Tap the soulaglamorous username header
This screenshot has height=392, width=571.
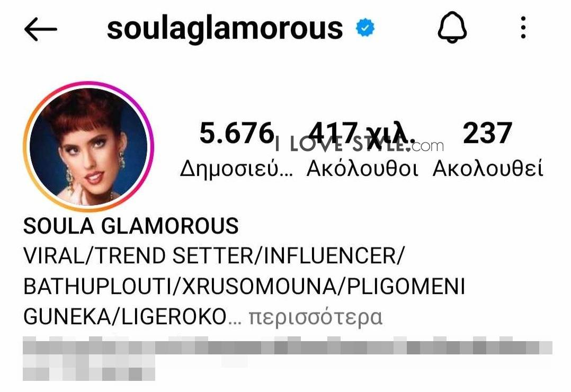(225, 29)
